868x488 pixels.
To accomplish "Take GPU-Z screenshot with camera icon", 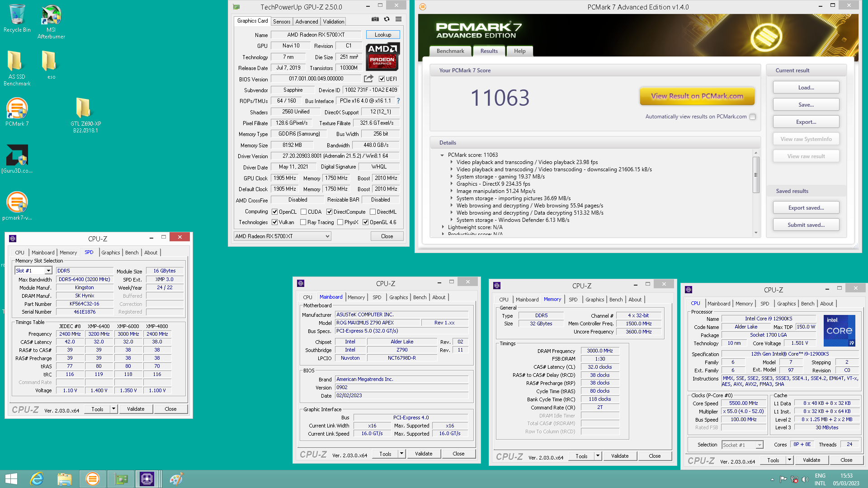I will [375, 19].
